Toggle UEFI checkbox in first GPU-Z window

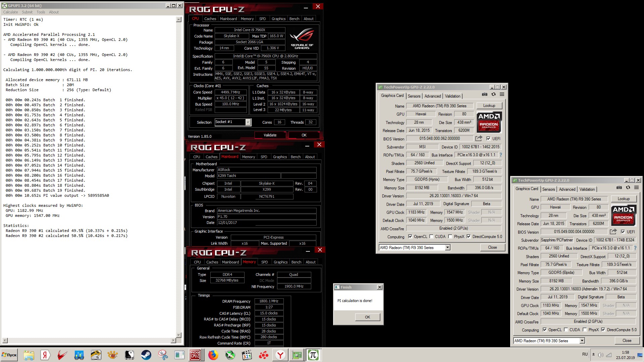[x=488, y=138]
